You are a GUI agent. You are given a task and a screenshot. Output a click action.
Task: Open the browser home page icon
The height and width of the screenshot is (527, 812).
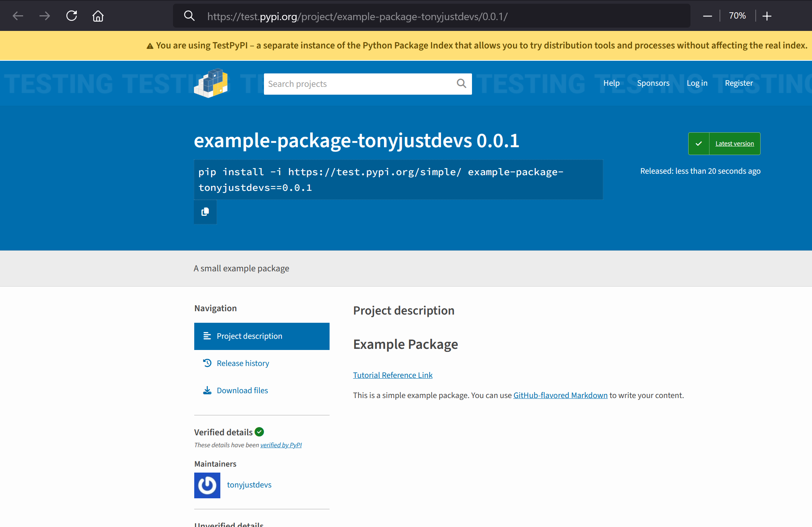(x=98, y=16)
